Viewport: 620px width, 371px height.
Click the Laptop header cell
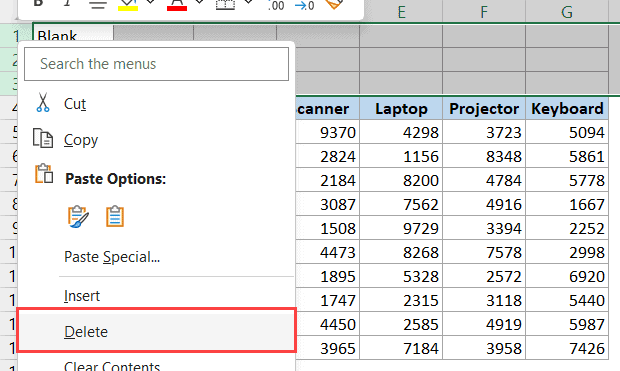pos(401,108)
